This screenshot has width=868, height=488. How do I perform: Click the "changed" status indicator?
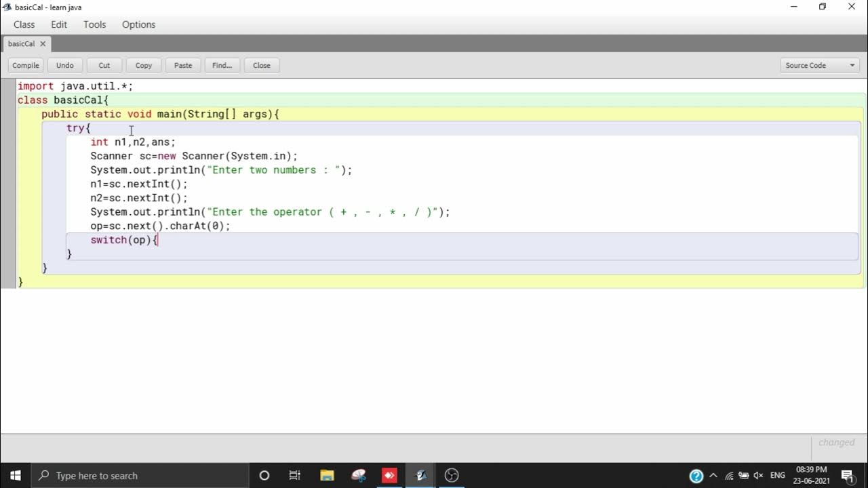[836, 443]
